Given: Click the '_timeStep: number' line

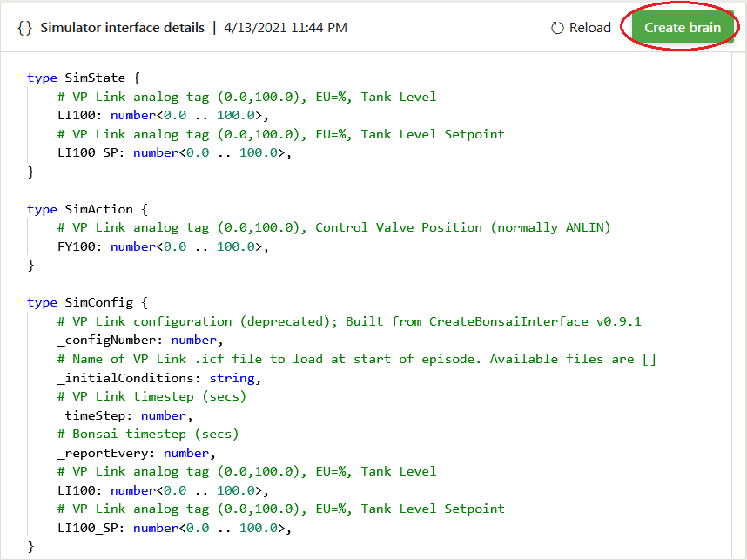Looking at the screenshot, I should (124, 415).
